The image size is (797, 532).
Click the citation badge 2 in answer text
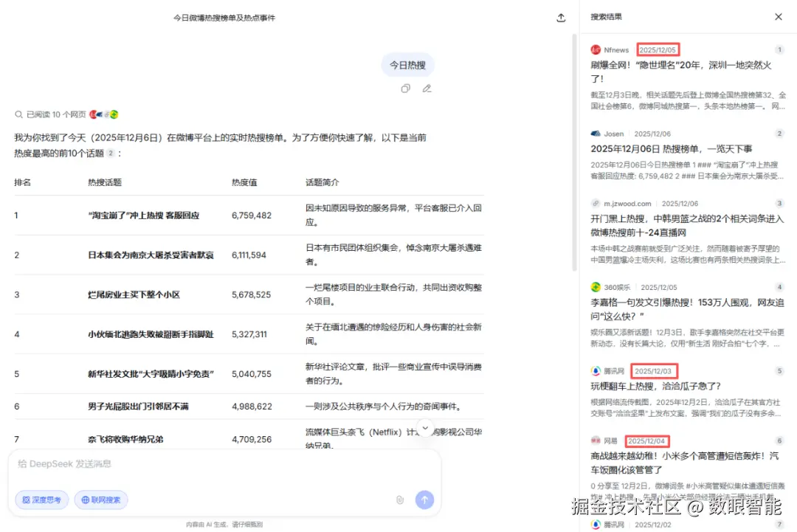(110, 153)
